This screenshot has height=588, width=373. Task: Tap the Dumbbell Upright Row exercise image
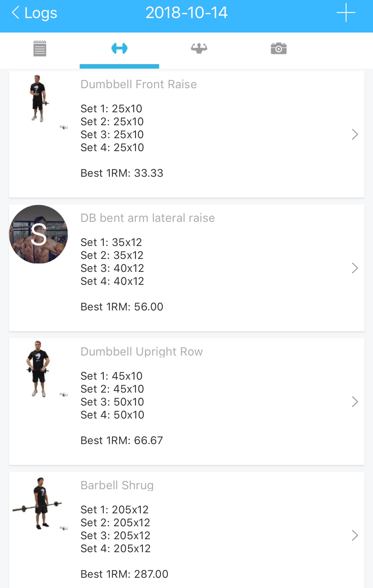click(x=39, y=369)
